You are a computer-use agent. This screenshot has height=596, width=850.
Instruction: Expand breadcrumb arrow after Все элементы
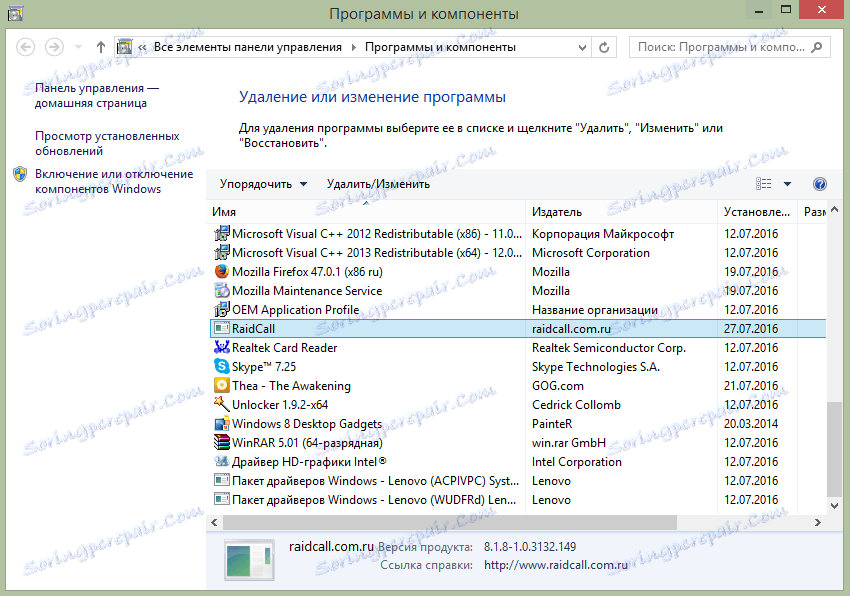[353, 48]
